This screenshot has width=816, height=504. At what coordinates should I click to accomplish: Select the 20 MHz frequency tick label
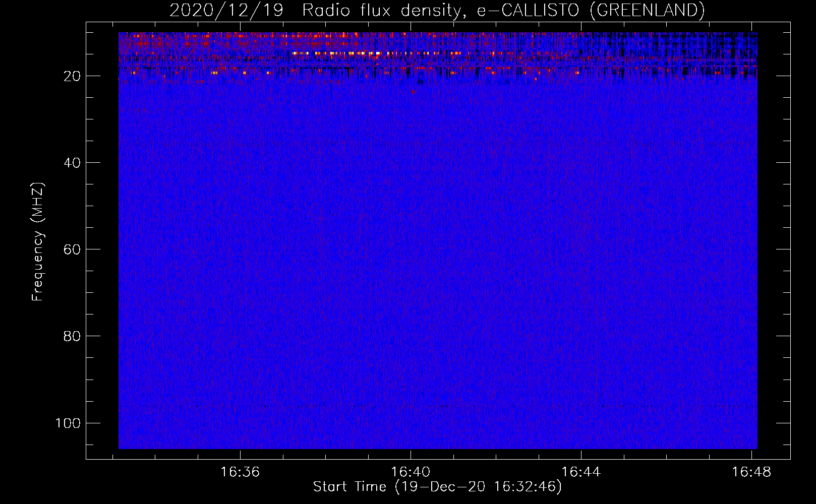(x=72, y=76)
